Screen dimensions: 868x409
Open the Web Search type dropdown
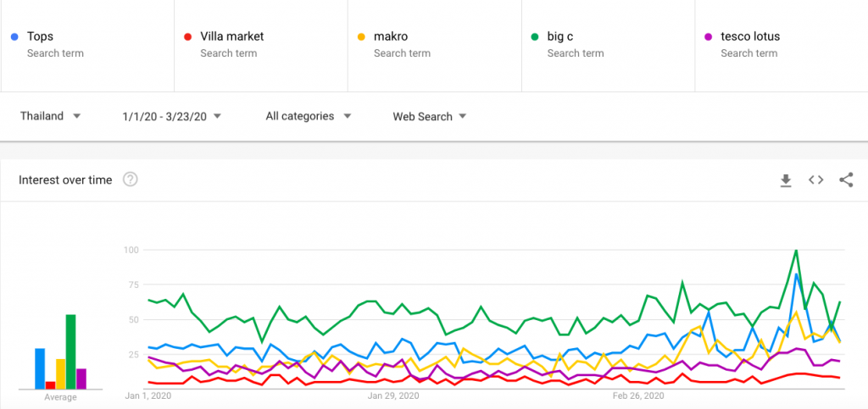pyautogui.click(x=430, y=117)
